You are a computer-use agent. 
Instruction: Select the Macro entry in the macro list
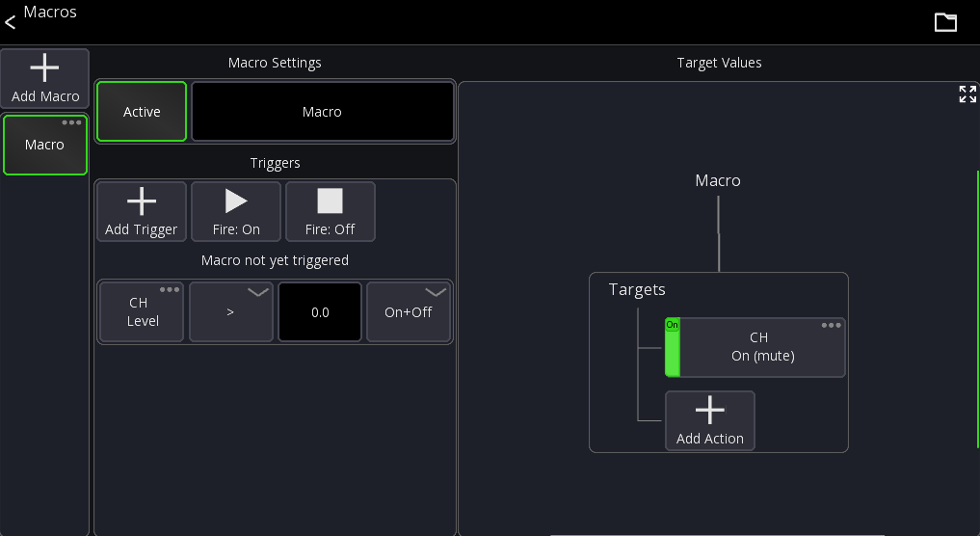[45, 146]
